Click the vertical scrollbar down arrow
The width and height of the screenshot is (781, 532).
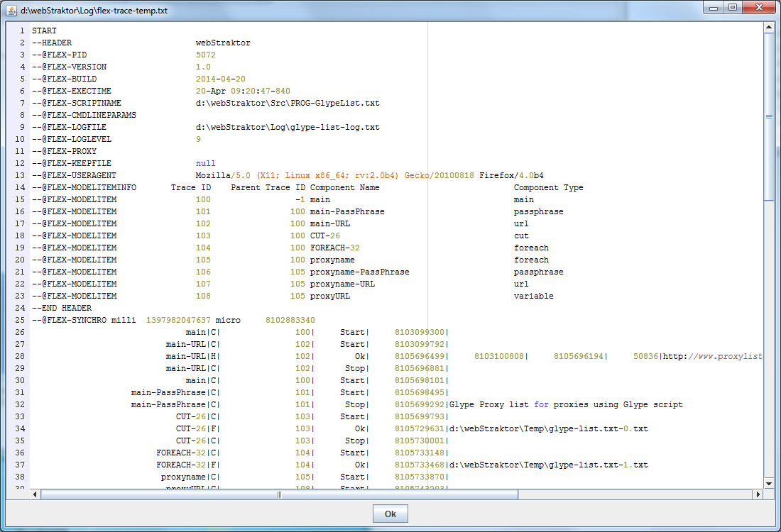pos(768,483)
